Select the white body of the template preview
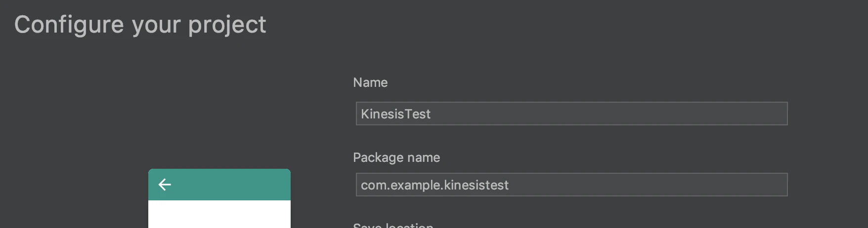Viewport: 868px width, 228px height. tap(219, 214)
